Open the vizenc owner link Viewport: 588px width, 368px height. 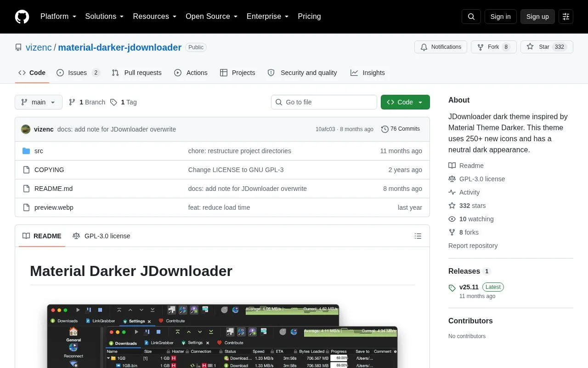coord(39,47)
